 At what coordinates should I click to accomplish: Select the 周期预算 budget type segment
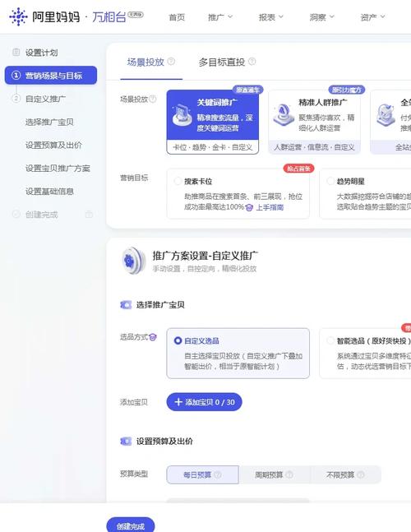[x=274, y=474]
